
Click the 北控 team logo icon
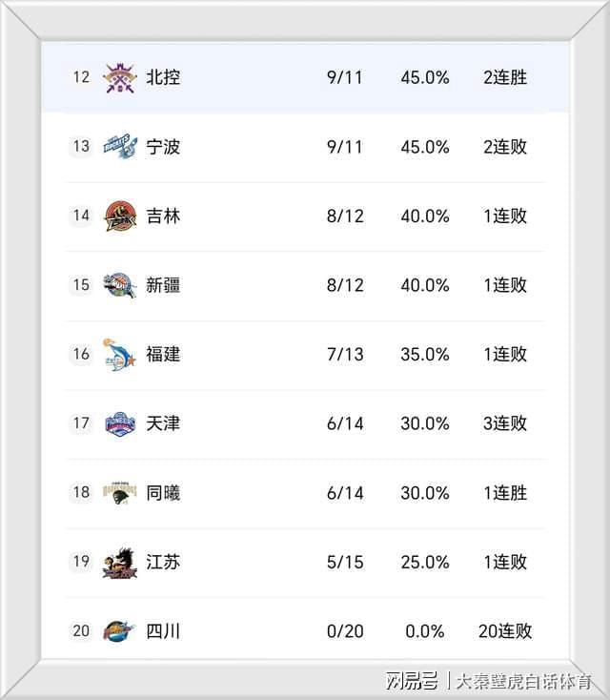pyautogui.click(x=120, y=77)
